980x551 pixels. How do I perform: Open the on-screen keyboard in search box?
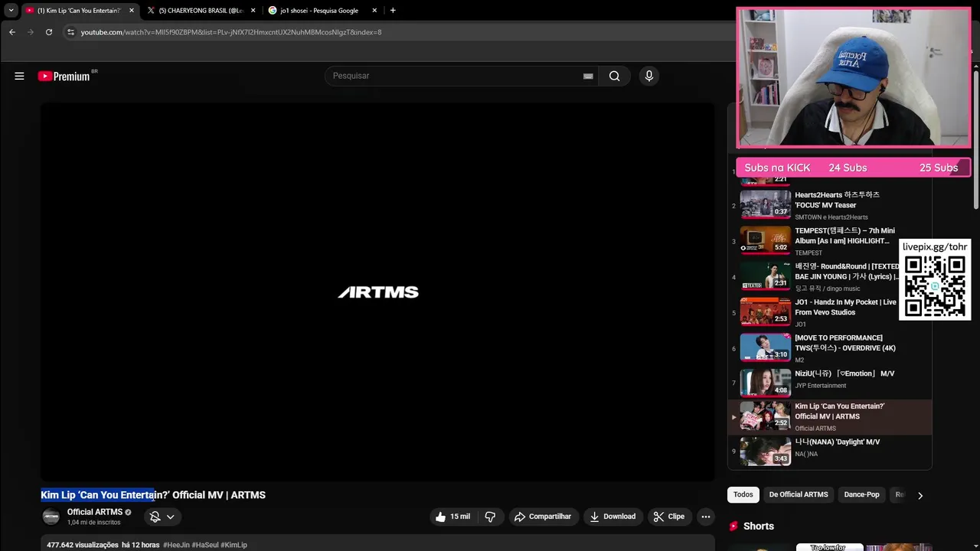coord(588,76)
